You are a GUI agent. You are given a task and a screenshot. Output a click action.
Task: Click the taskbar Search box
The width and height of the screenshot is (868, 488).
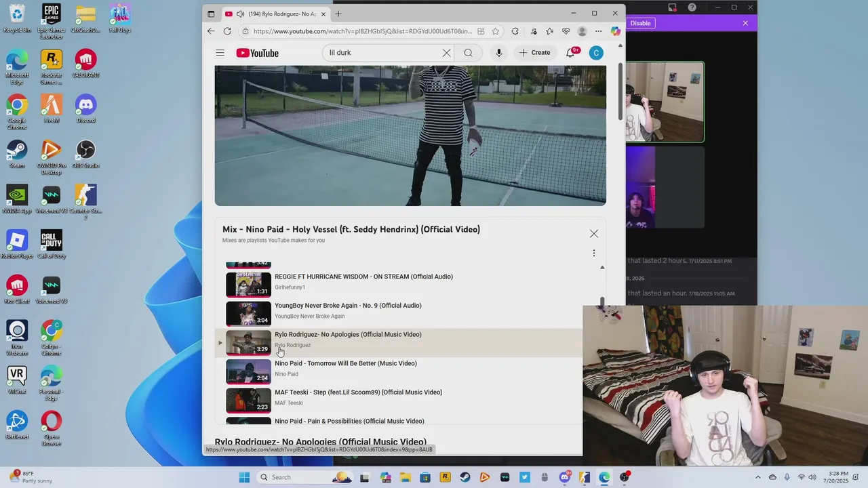[x=305, y=477]
